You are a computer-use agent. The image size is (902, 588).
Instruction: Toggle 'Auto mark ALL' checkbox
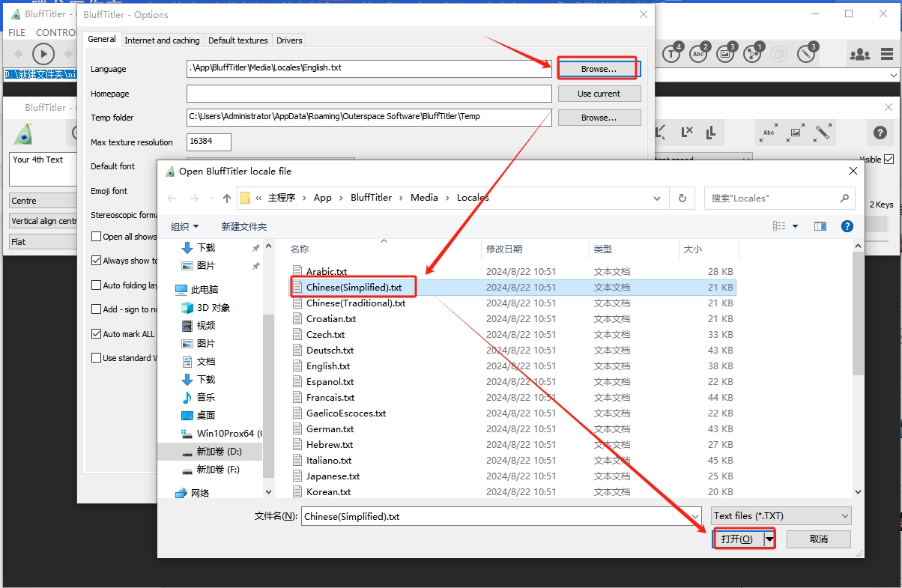[x=96, y=334]
